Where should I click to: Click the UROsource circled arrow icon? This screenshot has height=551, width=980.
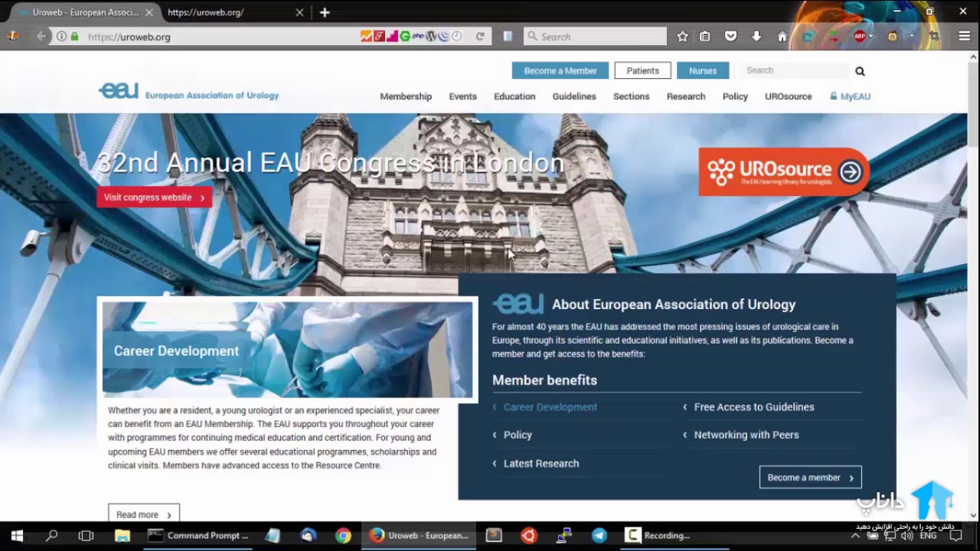click(x=850, y=171)
